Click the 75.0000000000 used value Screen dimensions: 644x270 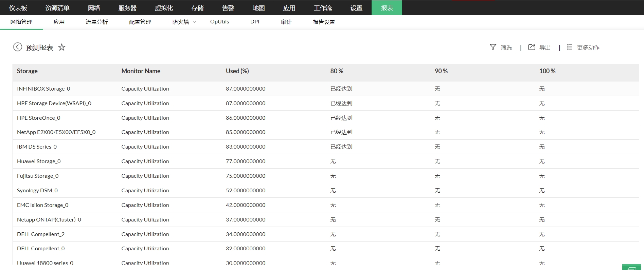(246, 176)
